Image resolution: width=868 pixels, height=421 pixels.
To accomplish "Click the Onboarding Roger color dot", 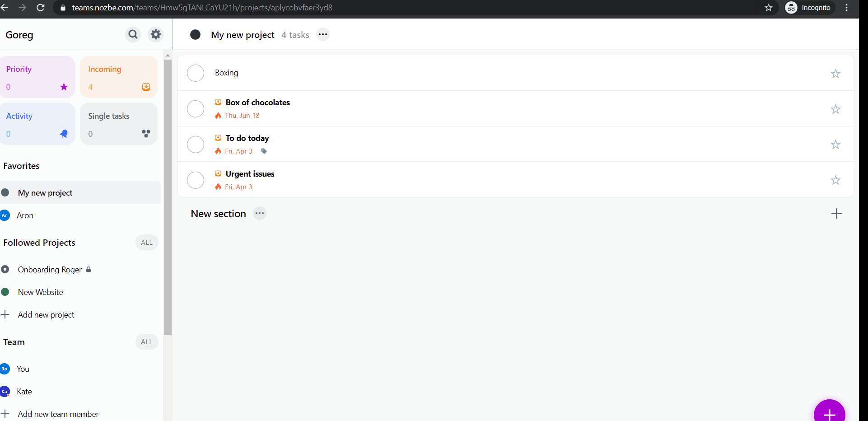I will pyautogui.click(x=5, y=269).
